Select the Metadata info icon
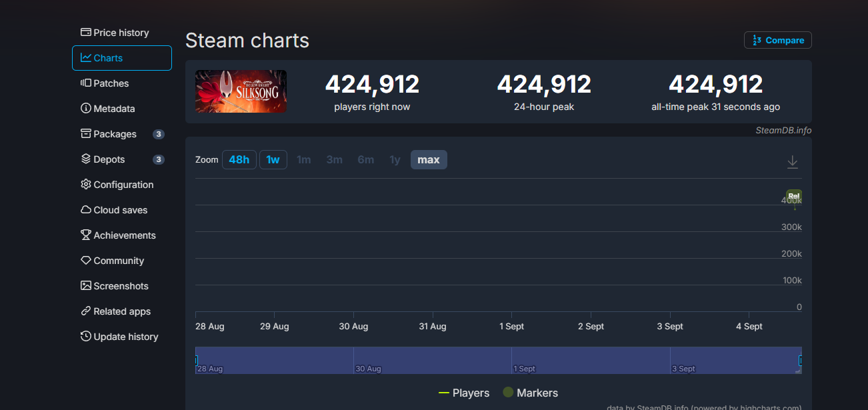 86,109
